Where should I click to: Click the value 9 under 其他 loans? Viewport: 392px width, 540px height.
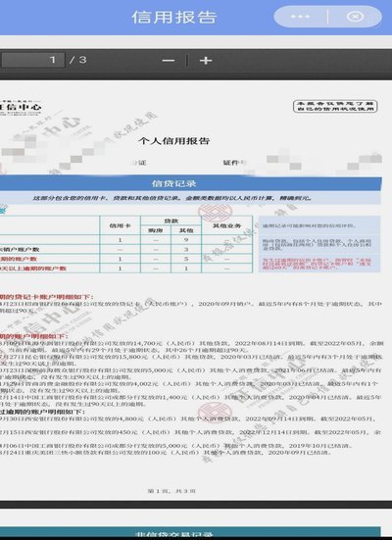pos(186,240)
